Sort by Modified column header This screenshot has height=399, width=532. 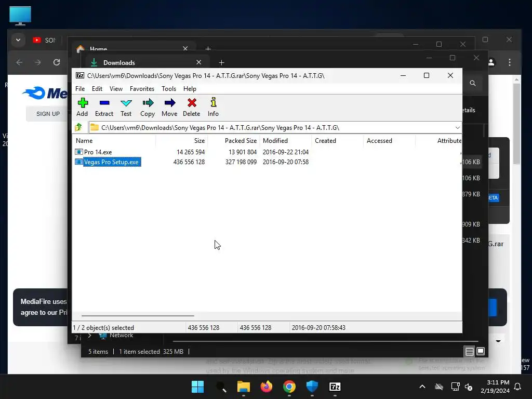click(x=286, y=140)
